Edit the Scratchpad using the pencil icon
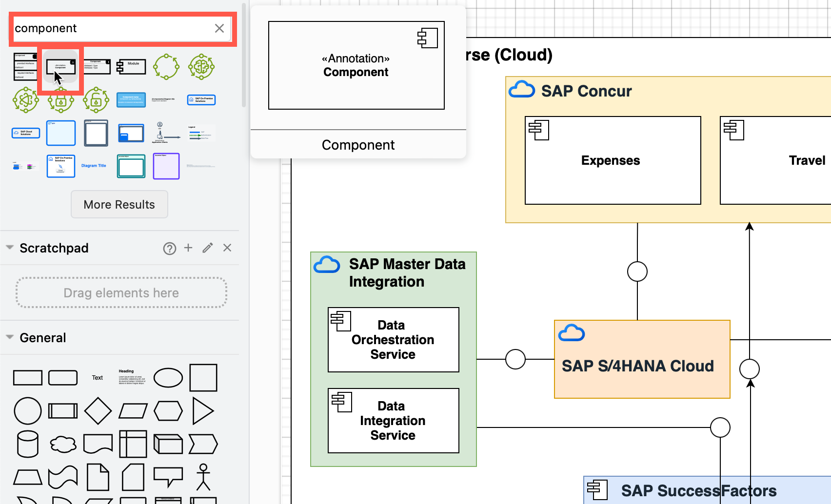 [x=207, y=248]
